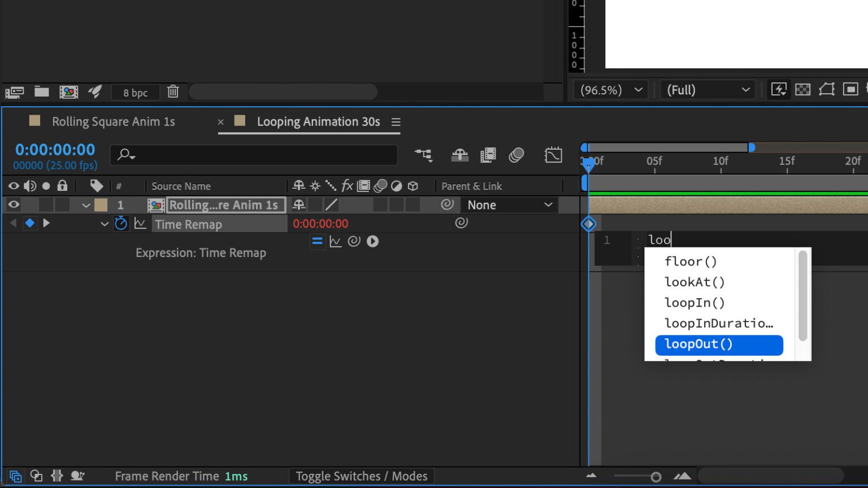The height and width of the screenshot is (488, 868).
Task: Click the Time Remap stopwatch icon
Action: (121, 223)
